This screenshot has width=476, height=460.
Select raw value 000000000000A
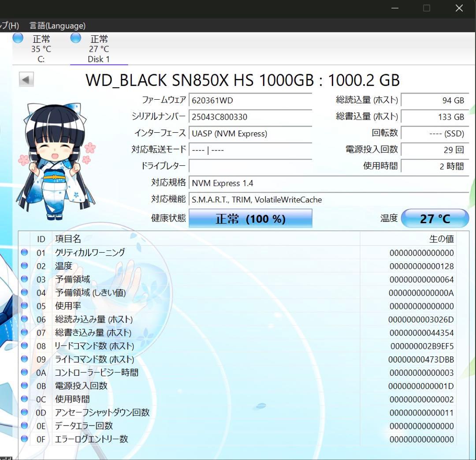tap(421, 293)
